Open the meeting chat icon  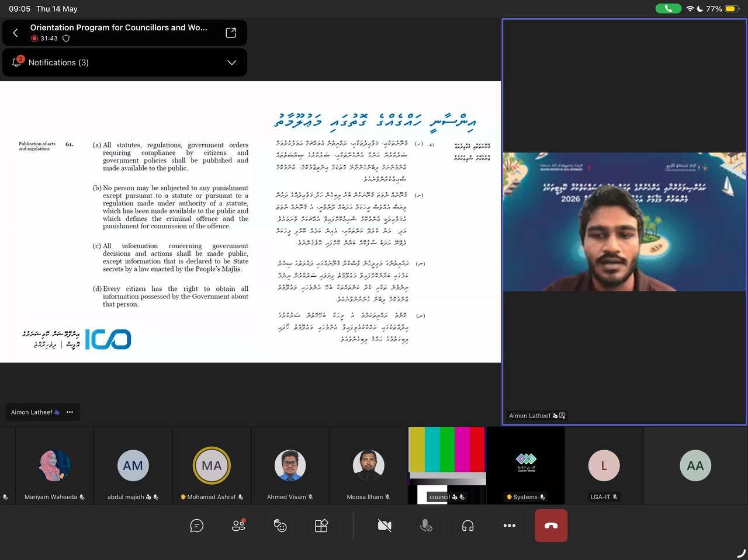click(x=197, y=526)
